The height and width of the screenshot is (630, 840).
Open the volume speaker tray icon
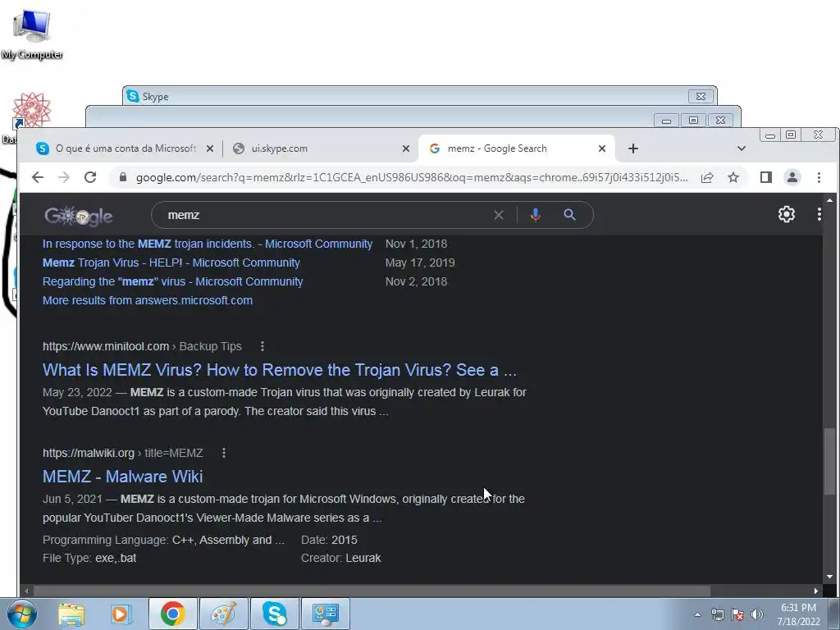pyautogui.click(x=757, y=615)
